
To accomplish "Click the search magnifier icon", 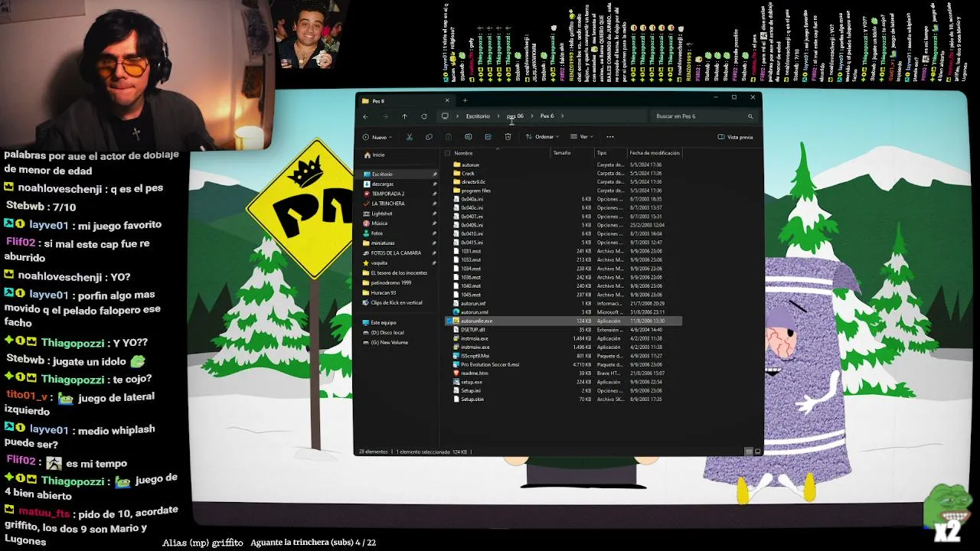I will (750, 116).
